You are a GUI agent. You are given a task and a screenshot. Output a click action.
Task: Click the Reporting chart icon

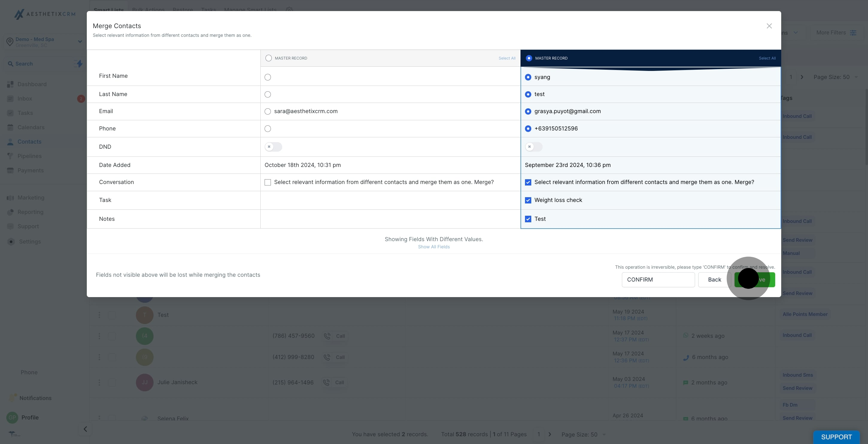click(10, 212)
